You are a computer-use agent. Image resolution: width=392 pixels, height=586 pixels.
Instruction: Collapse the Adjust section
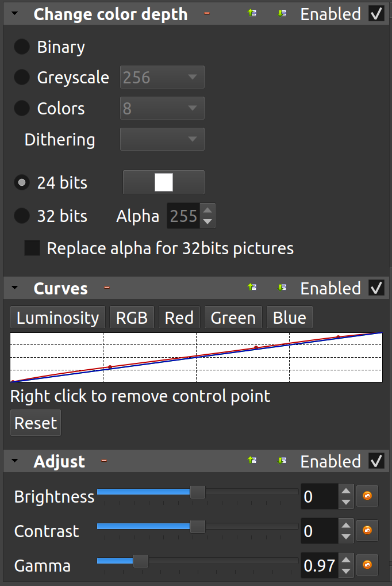(14, 461)
